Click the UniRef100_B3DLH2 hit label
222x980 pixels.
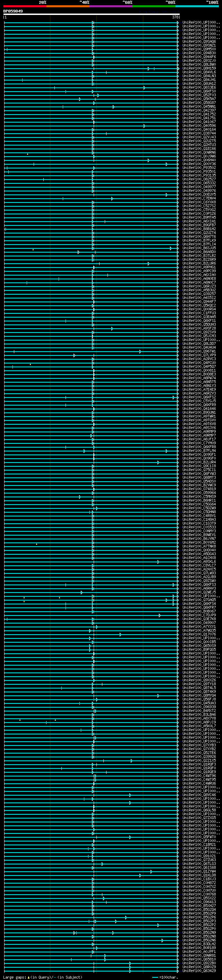(x=199, y=944)
